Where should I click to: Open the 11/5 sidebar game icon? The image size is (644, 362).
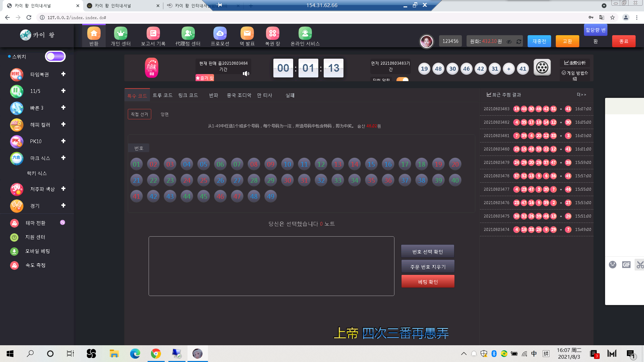(17, 91)
